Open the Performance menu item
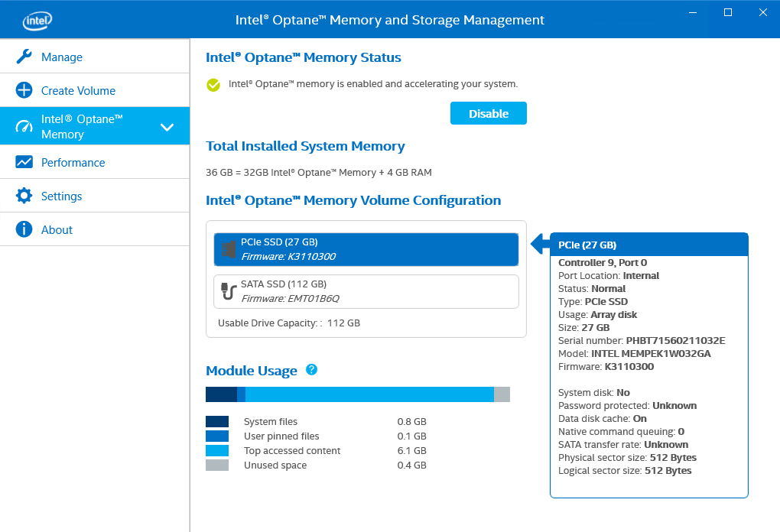 pos(95,162)
